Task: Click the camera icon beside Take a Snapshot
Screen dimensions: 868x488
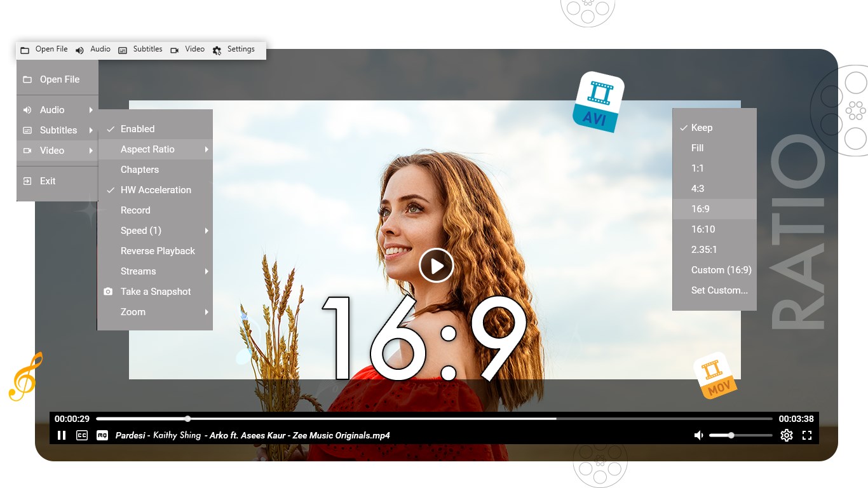Action: [x=108, y=291]
